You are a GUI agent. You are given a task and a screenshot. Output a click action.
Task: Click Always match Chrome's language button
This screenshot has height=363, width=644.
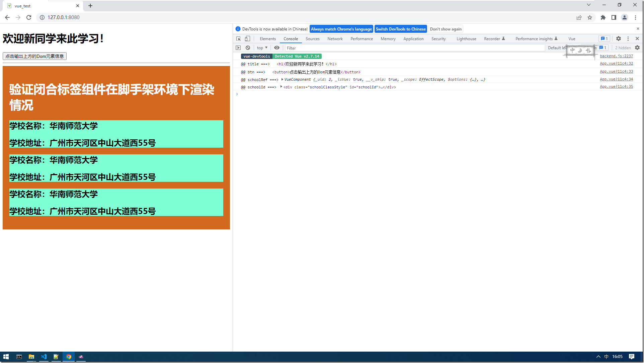click(341, 29)
